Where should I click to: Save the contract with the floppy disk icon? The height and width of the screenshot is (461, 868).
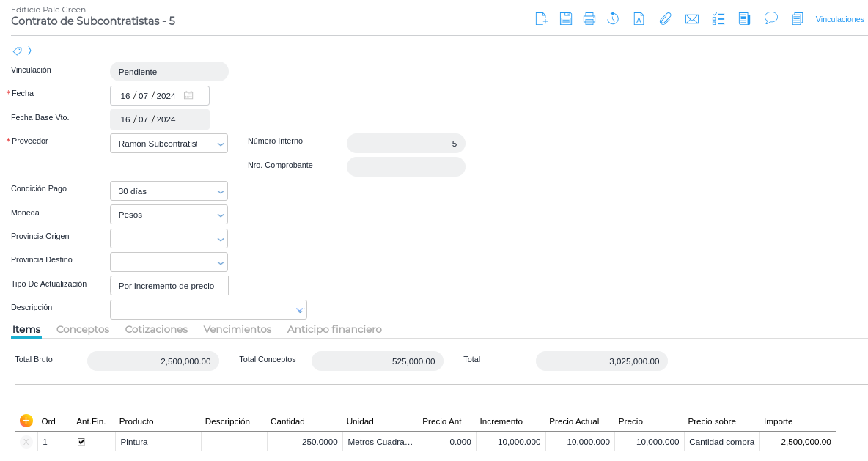point(566,19)
